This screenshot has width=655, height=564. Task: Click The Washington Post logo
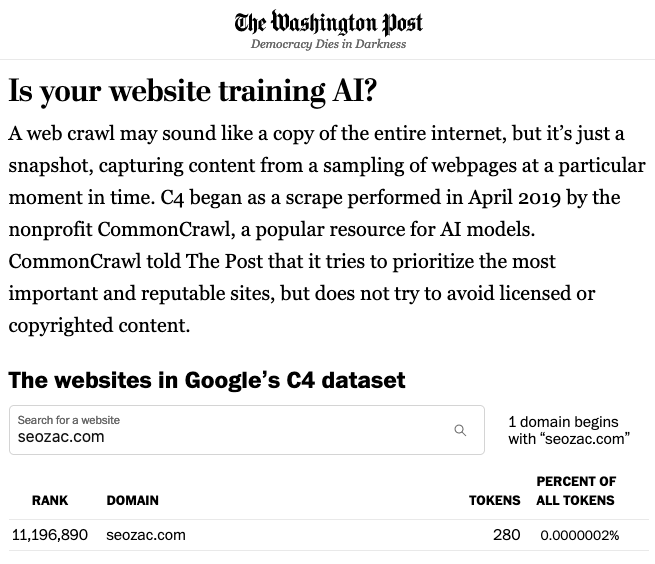[328, 22]
